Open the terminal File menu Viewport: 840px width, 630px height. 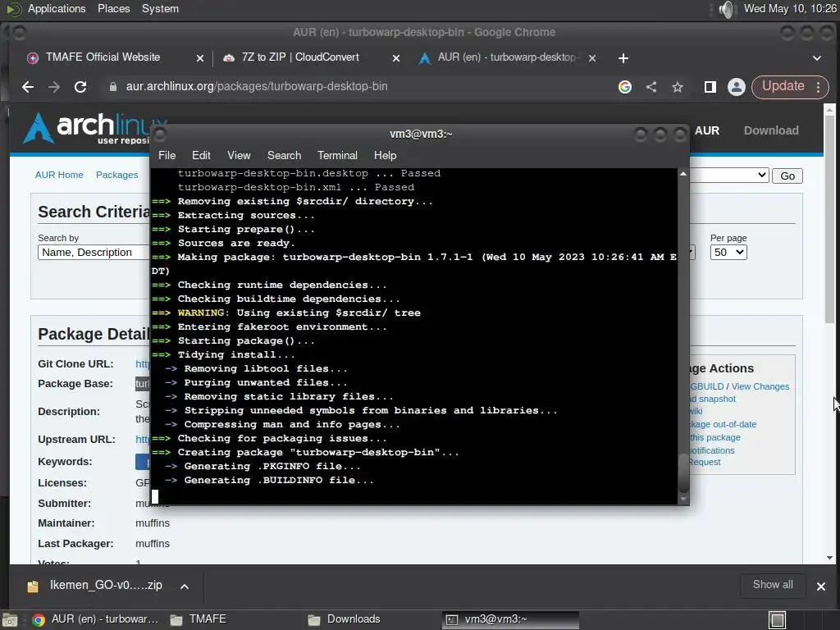pyautogui.click(x=167, y=155)
